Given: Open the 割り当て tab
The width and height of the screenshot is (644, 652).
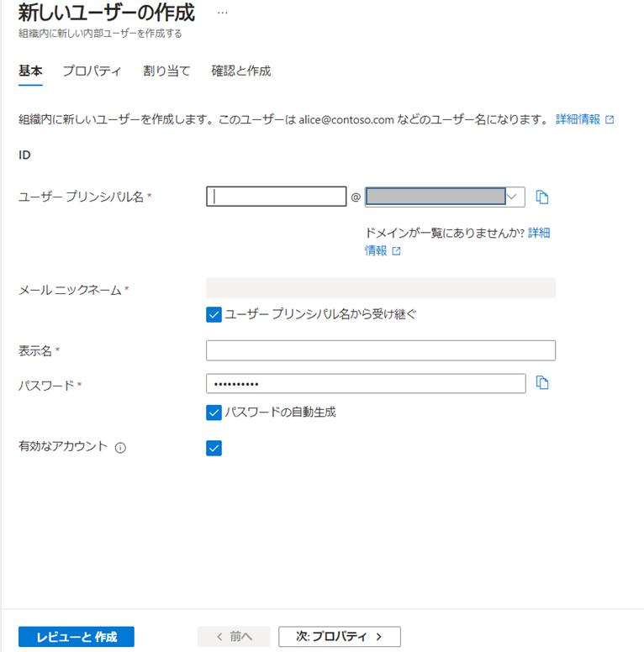Looking at the screenshot, I should (166, 71).
